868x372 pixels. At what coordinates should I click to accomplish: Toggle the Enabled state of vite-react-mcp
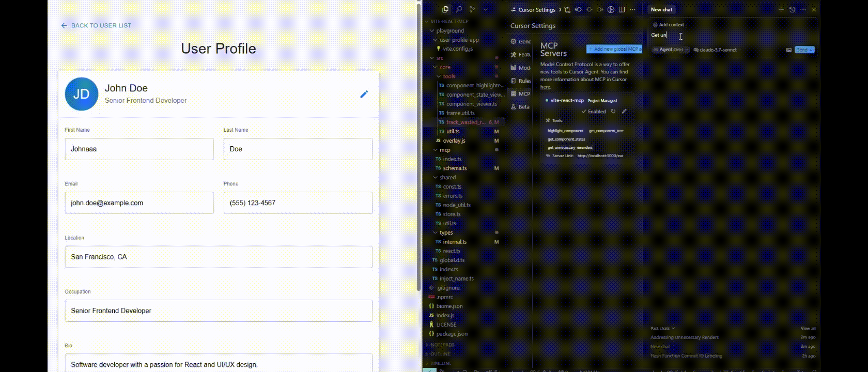point(593,112)
